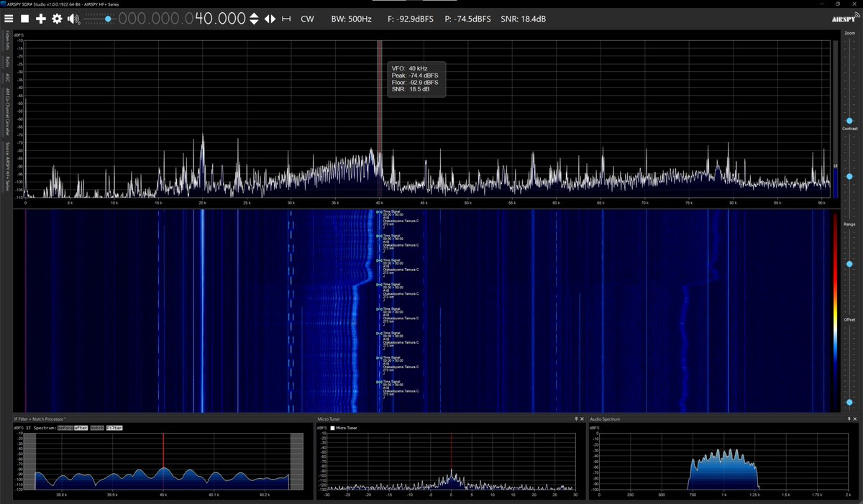Enable the Micro Tuner checkbox

[333, 428]
